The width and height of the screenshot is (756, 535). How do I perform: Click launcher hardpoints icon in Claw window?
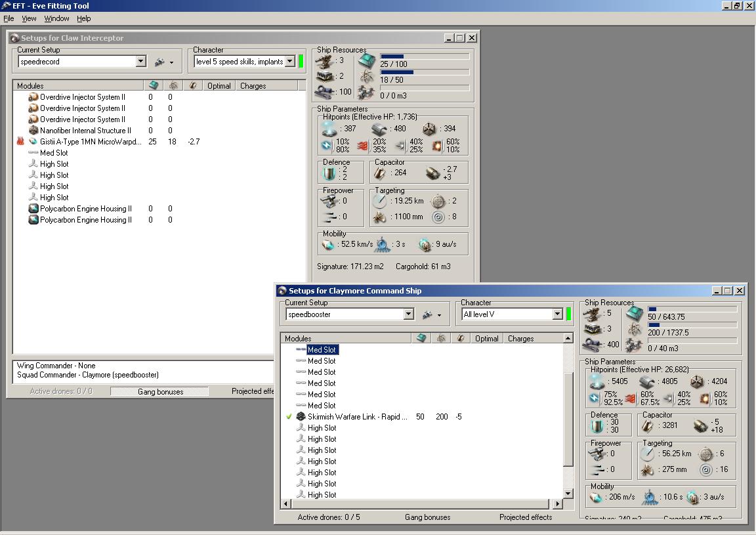(325, 76)
